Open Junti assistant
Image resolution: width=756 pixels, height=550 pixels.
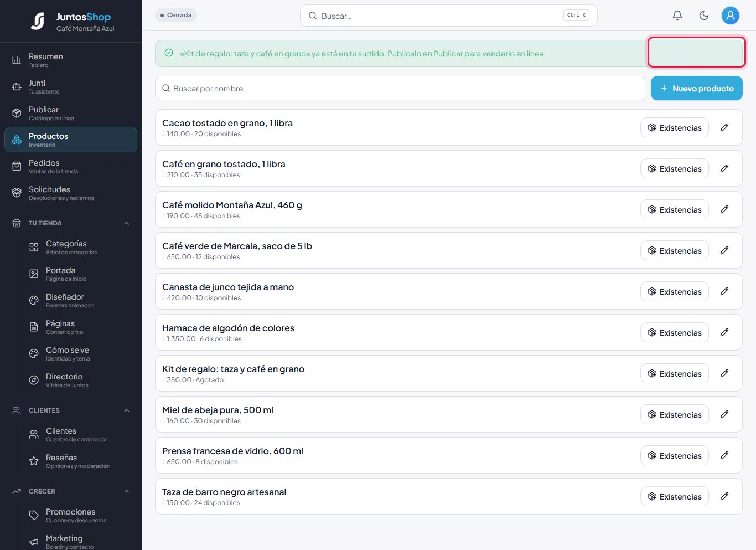click(71, 86)
